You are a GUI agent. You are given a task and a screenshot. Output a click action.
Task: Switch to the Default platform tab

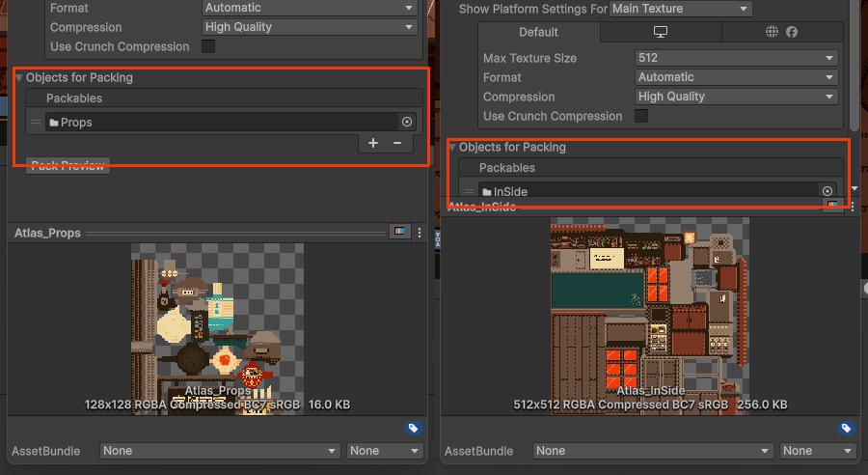coord(538,32)
